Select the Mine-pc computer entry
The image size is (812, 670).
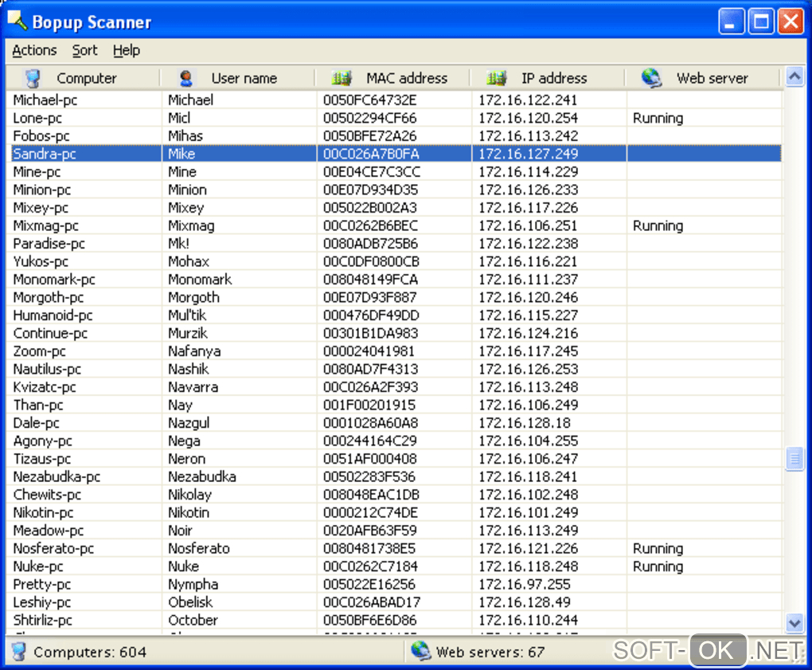(x=37, y=172)
